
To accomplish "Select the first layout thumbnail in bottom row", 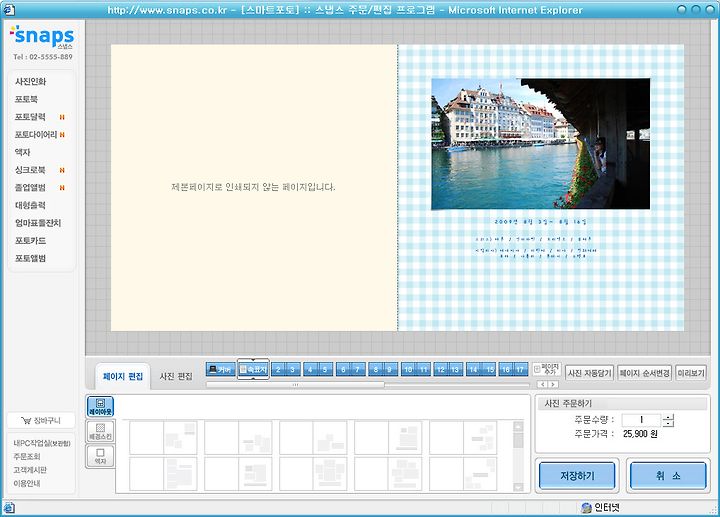I will [163, 473].
